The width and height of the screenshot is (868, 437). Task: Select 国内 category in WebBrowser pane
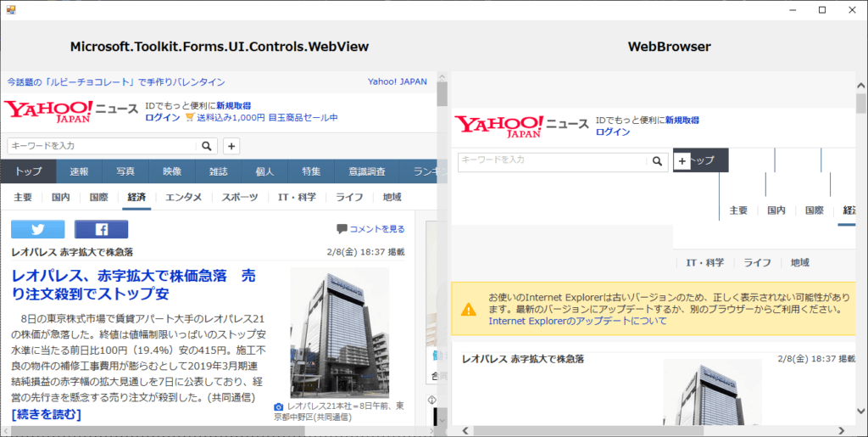776,210
